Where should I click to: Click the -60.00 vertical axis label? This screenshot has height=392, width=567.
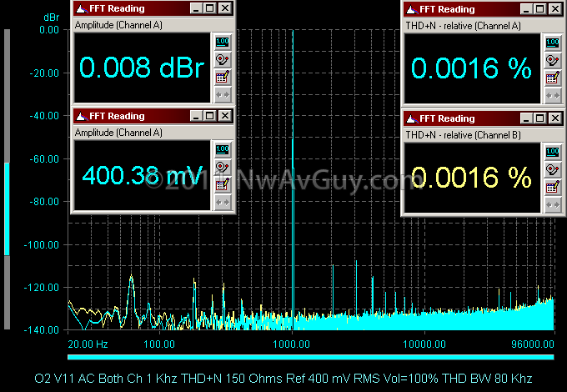44,159
